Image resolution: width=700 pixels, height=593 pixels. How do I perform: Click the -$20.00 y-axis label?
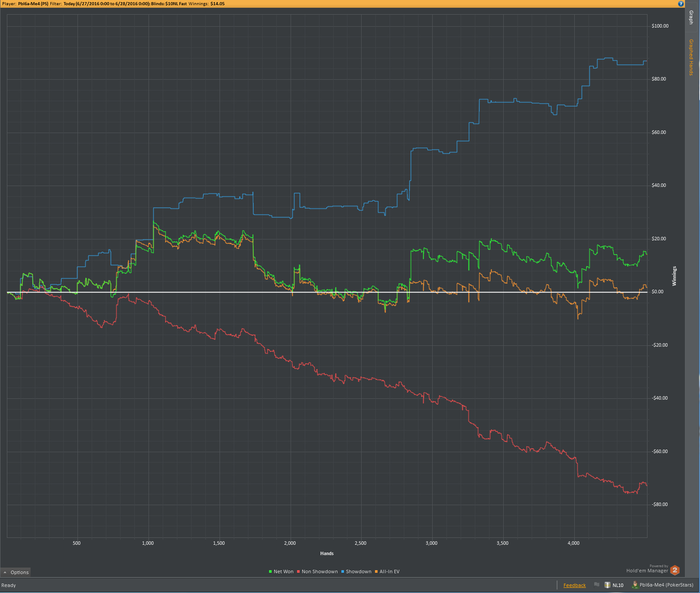coord(659,345)
